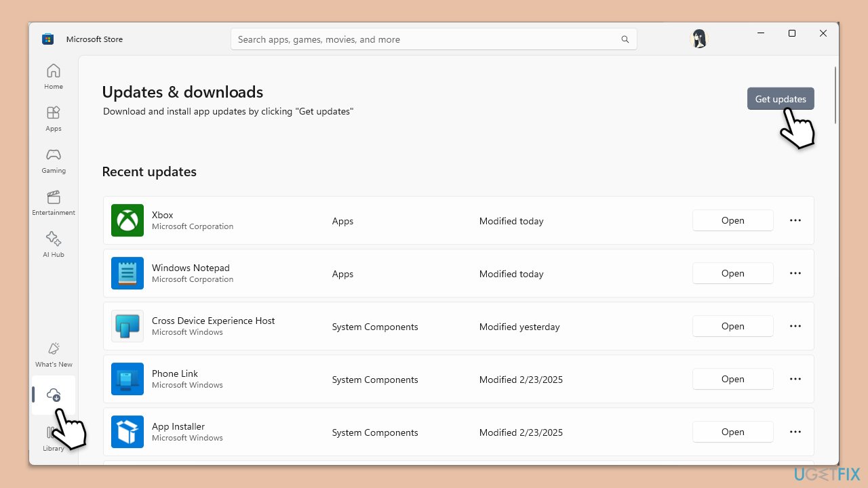Click the vertical scrollbar thumb

(x=835, y=95)
